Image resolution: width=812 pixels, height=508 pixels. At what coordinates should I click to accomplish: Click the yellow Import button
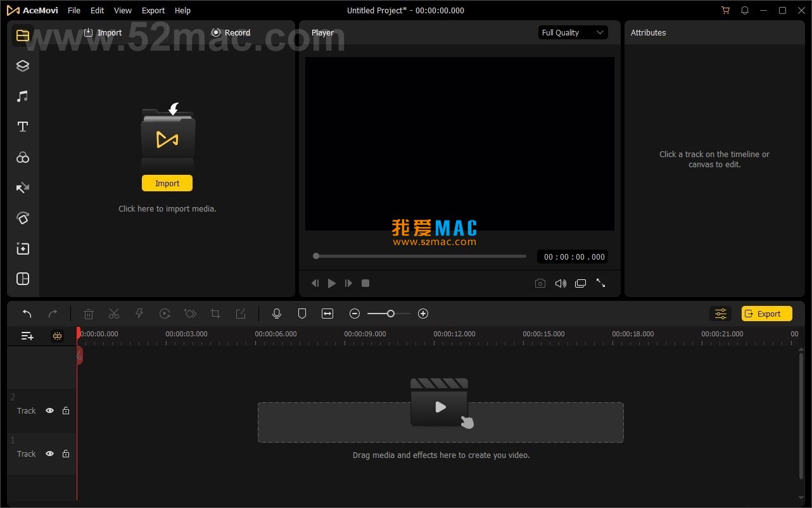(167, 183)
